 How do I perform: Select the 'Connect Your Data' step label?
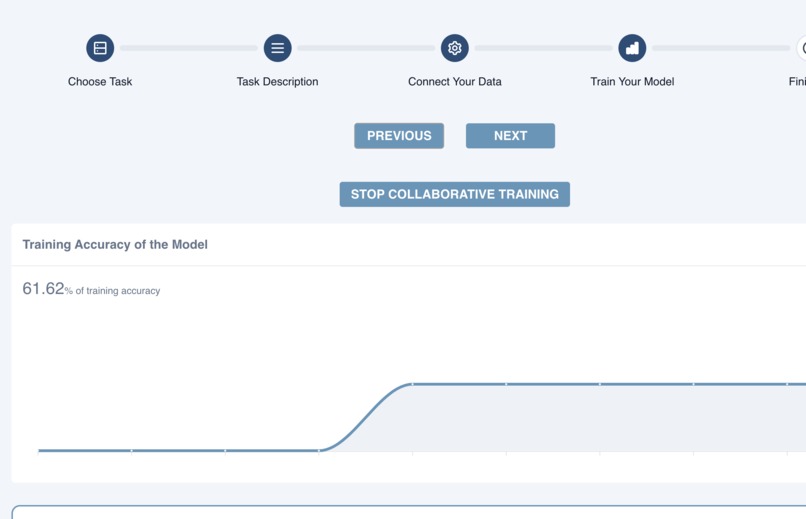455,82
